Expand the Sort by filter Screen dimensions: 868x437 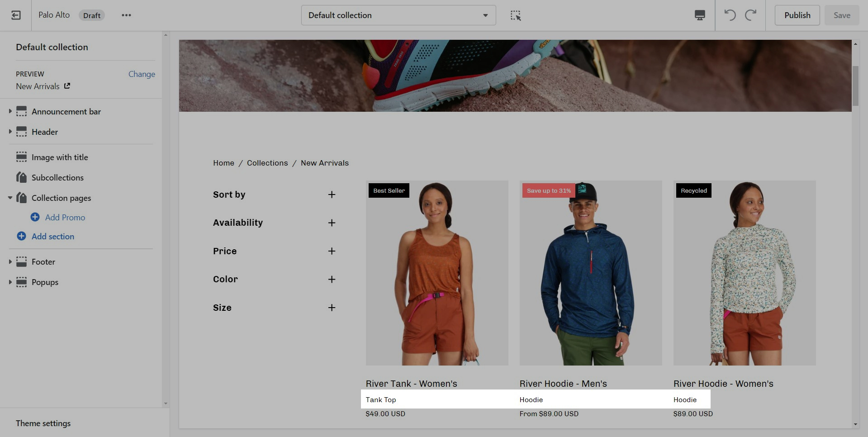(332, 195)
